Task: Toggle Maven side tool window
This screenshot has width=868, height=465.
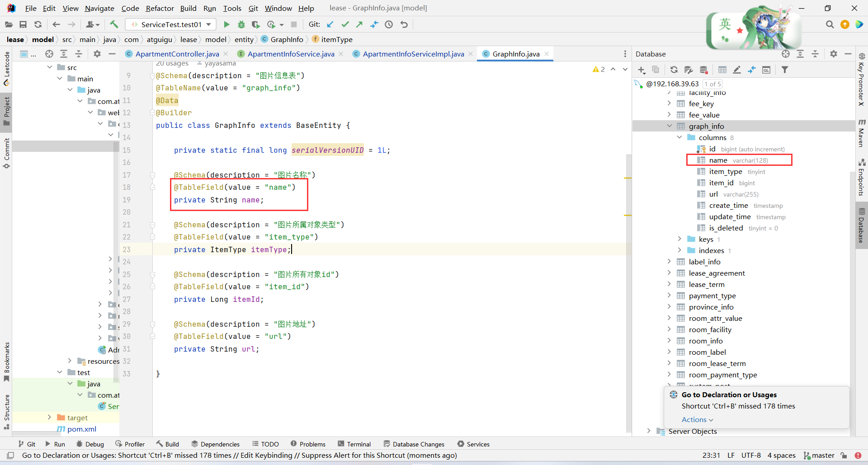Action: [x=862, y=133]
